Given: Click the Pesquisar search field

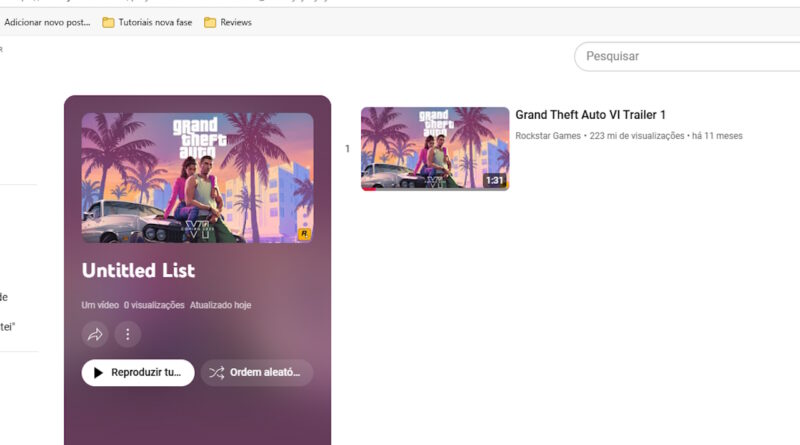Looking at the screenshot, I should tap(687, 56).
